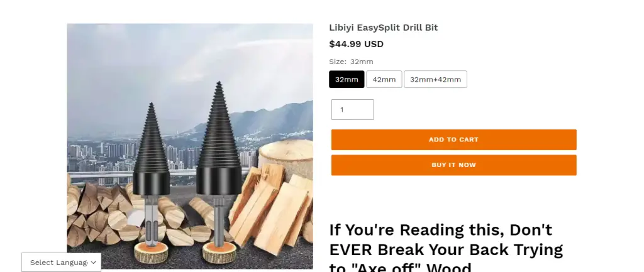Click the language selector chevron arrow
644x272 pixels.
click(93, 262)
